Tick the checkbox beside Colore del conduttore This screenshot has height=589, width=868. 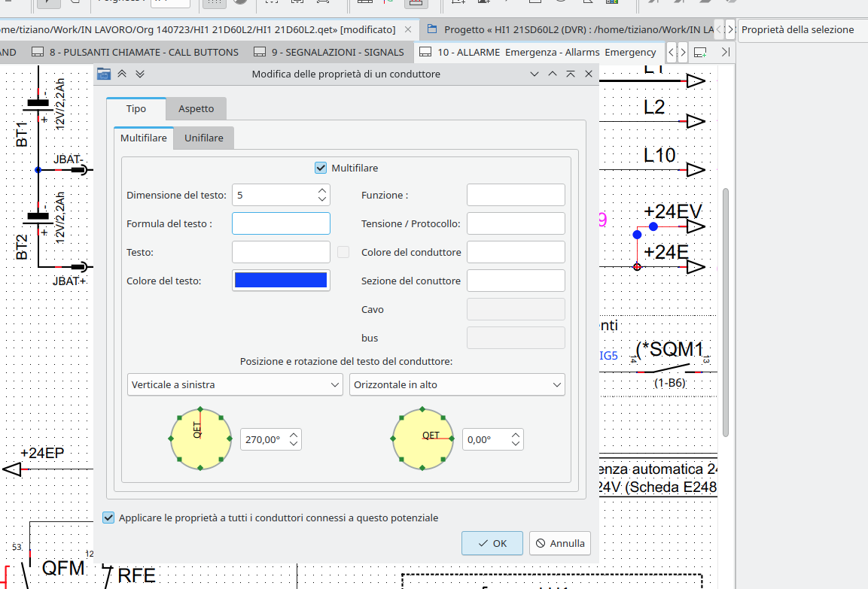coord(343,252)
